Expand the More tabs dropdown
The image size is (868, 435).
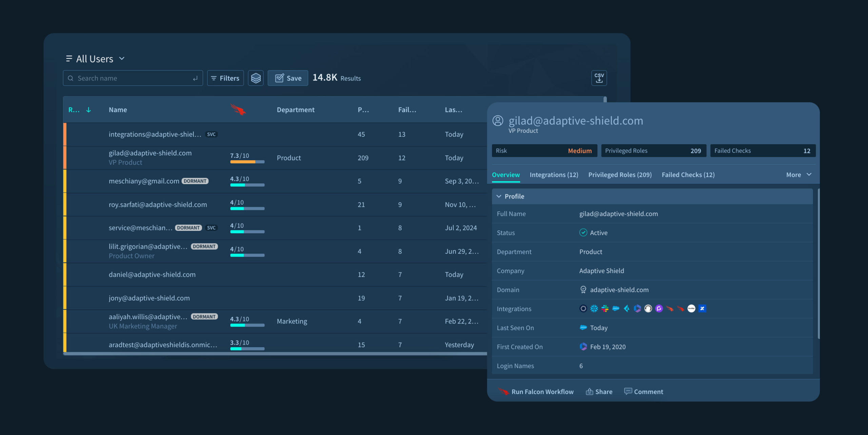click(x=798, y=175)
